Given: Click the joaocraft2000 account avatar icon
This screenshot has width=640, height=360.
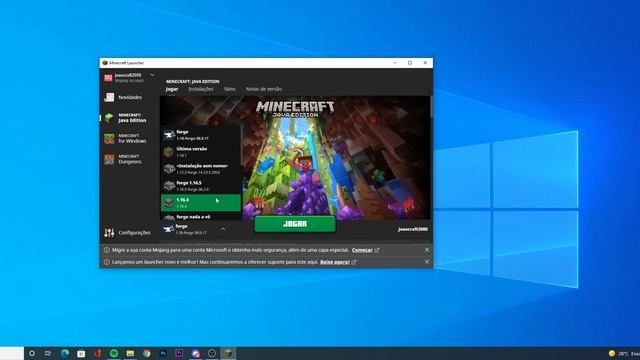Looking at the screenshot, I should pos(108,78).
